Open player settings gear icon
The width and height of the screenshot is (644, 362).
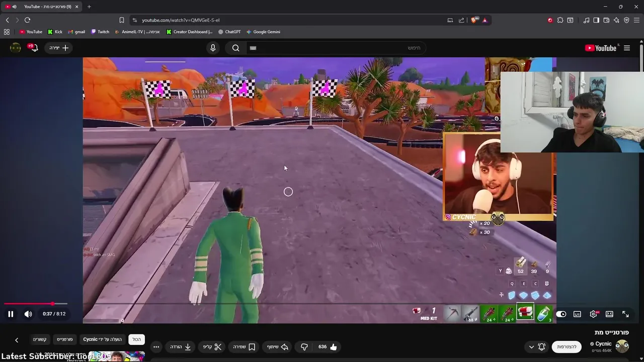[594, 314]
